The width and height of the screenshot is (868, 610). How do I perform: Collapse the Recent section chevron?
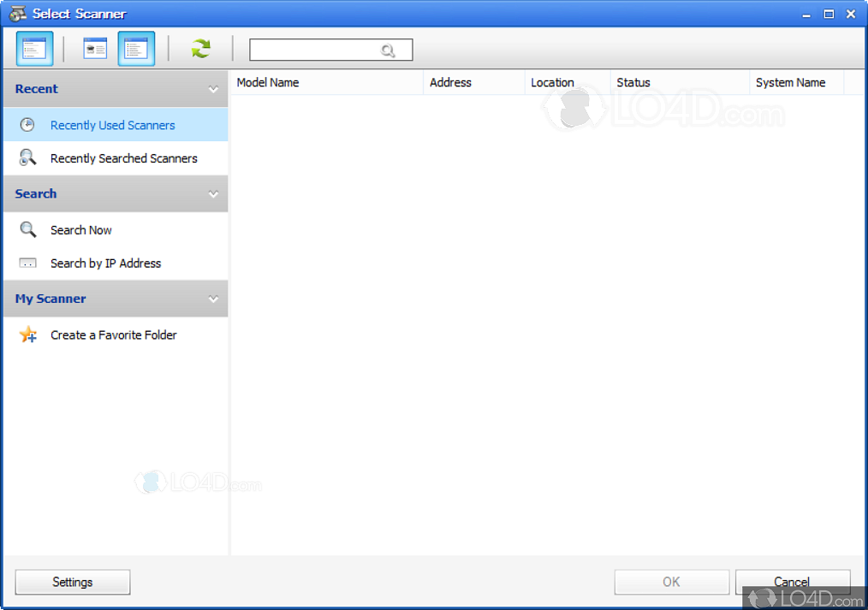click(x=213, y=89)
